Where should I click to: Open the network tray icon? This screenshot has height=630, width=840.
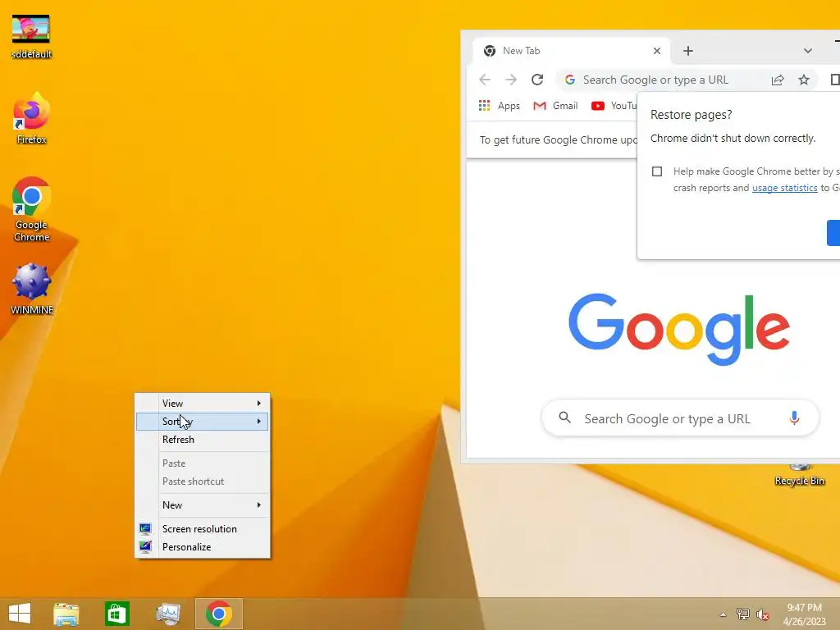pyautogui.click(x=742, y=614)
